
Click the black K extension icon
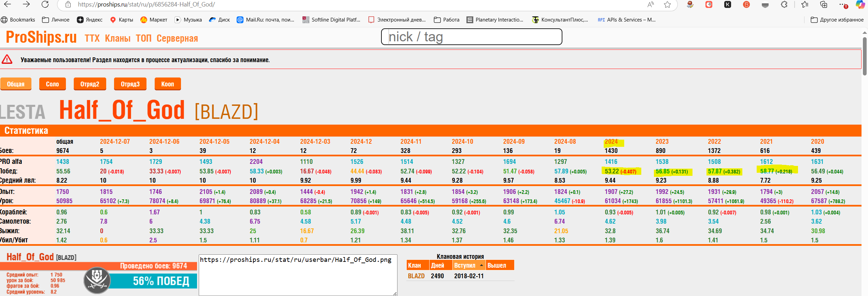pyautogui.click(x=728, y=4)
